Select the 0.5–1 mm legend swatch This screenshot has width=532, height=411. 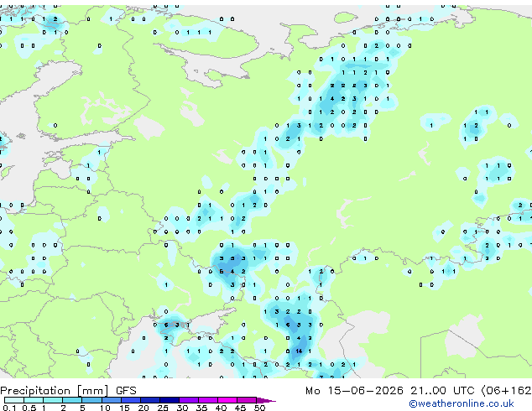[x=34, y=400]
